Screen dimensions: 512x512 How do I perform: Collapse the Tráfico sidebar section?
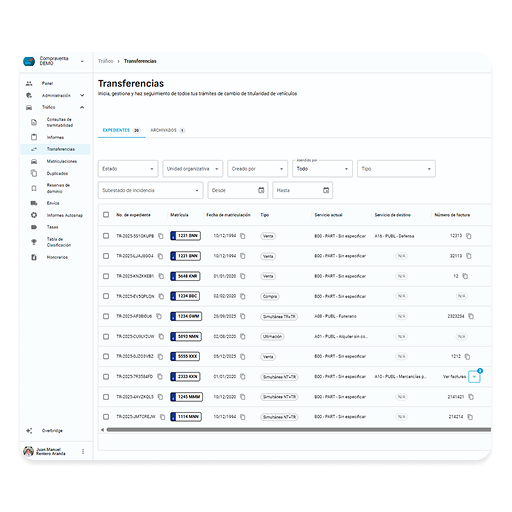(82, 107)
